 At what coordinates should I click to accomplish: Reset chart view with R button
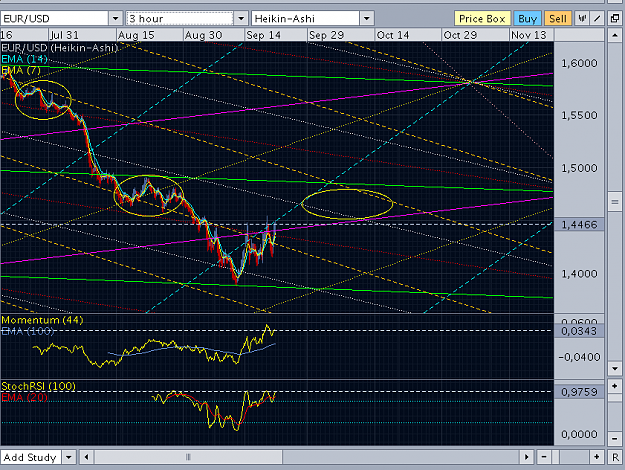pyautogui.click(x=615, y=457)
